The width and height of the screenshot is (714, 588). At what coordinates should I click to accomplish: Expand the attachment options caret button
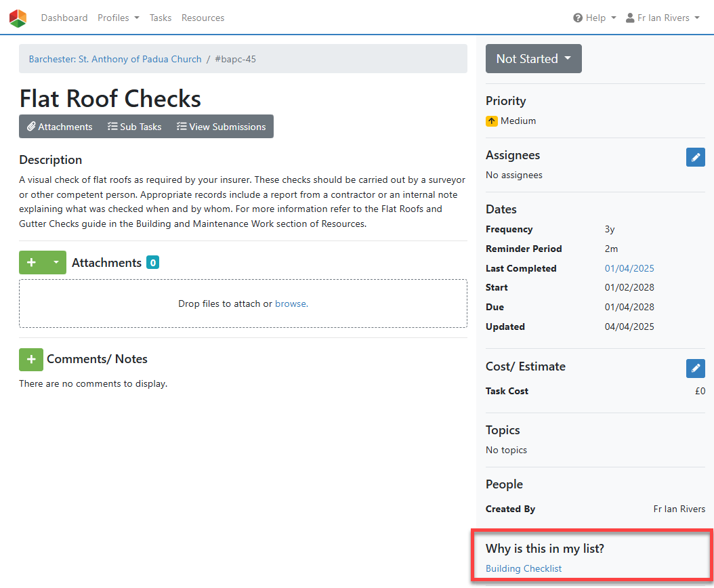coord(56,263)
